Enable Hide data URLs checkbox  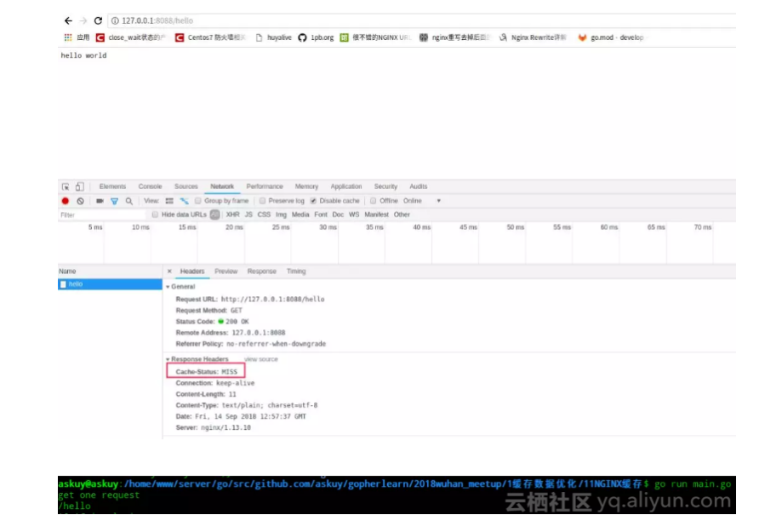click(x=155, y=215)
